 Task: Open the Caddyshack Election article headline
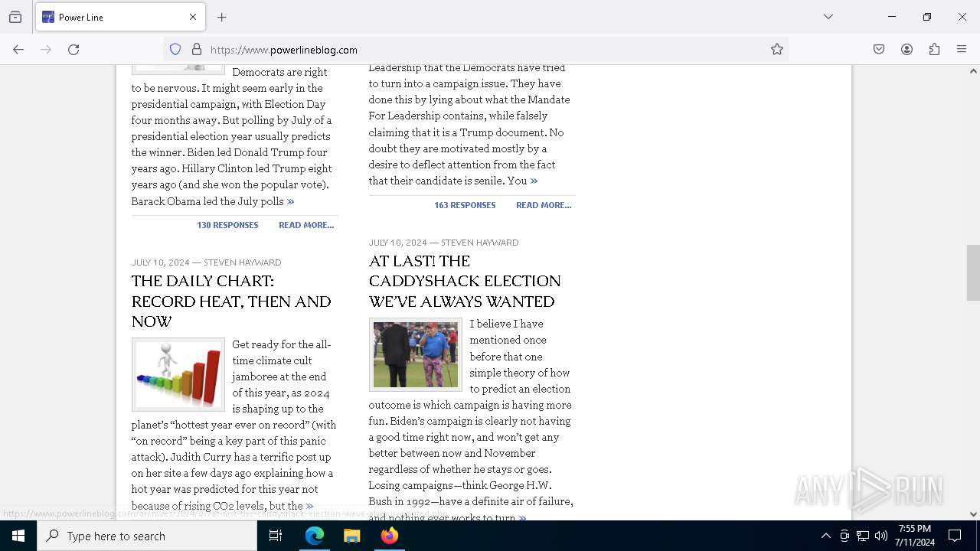pyautogui.click(x=465, y=281)
